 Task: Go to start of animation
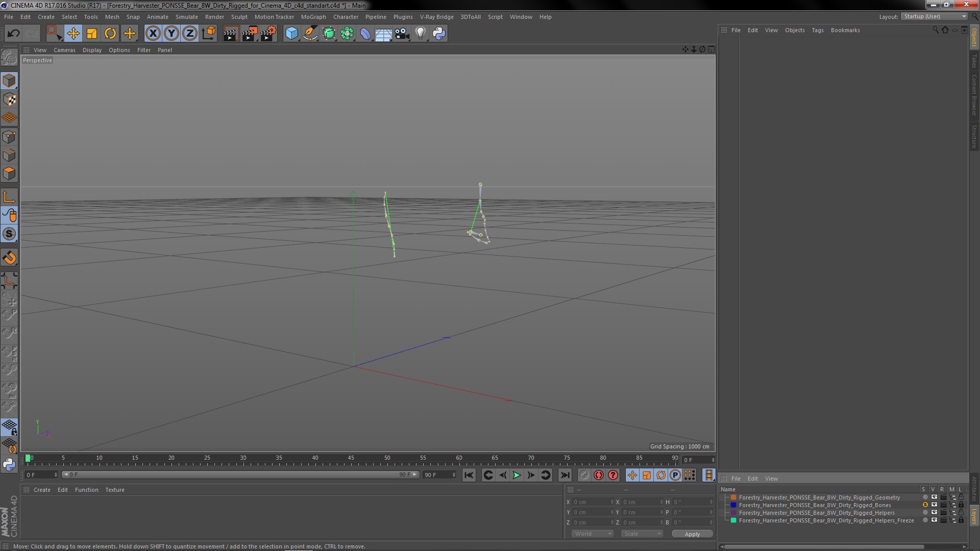click(469, 475)
